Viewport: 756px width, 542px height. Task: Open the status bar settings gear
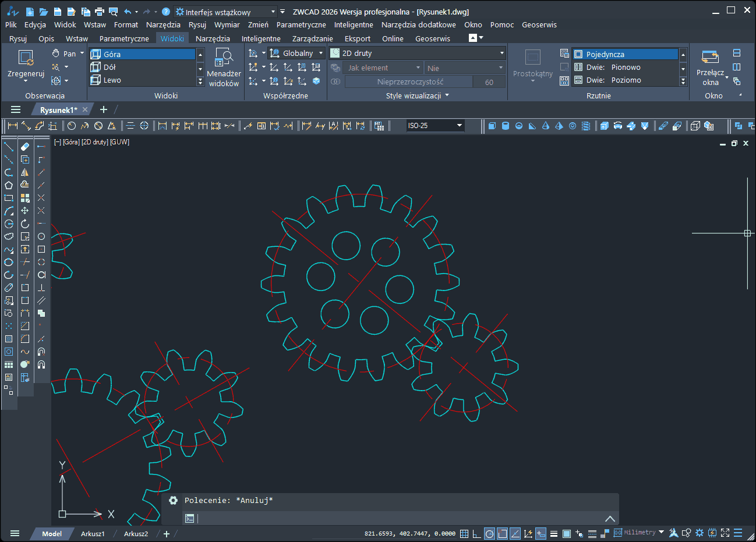tap(700, 533)
